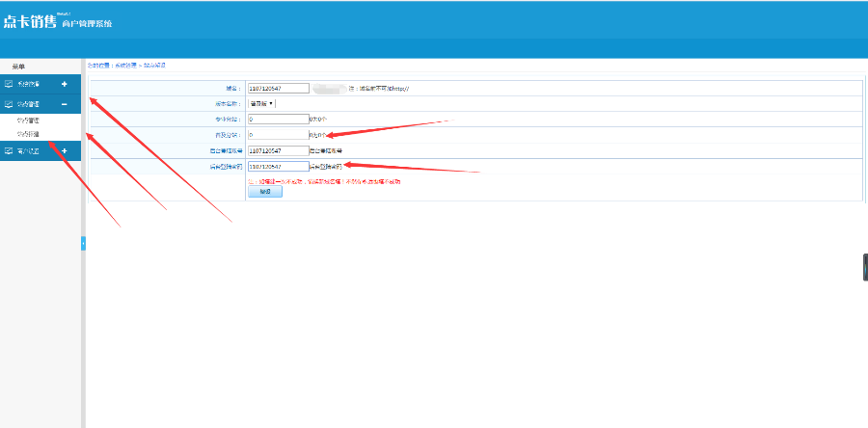Open the first submenu item under the expanded section
868x428 pixels.
point(28,120)
